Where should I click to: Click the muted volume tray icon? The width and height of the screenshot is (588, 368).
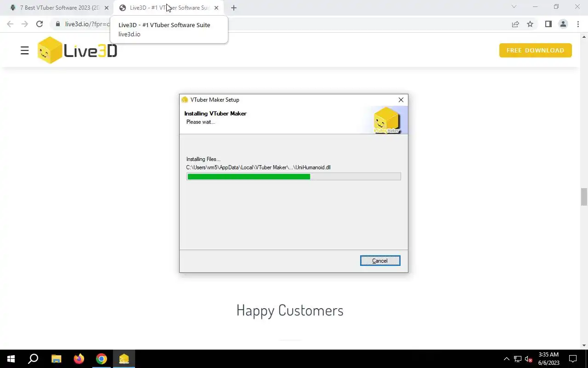pyautogui.click(x=528, y=359)
